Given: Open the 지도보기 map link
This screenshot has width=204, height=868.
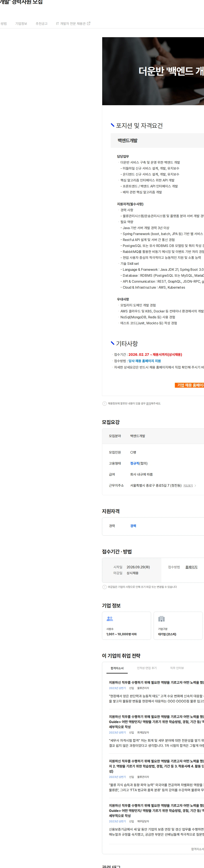Looking at the screenshot, I should click(188, 486).
